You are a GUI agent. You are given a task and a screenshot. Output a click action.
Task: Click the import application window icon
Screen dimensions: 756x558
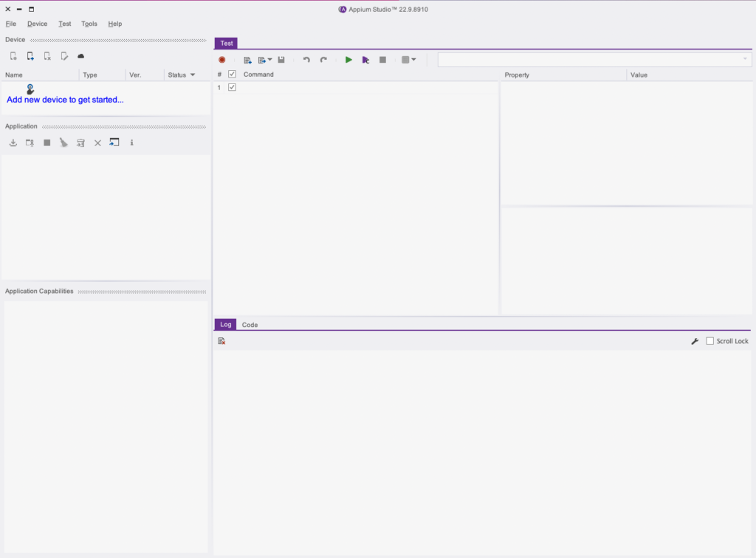pyautogui.click(x=114, y=142)
